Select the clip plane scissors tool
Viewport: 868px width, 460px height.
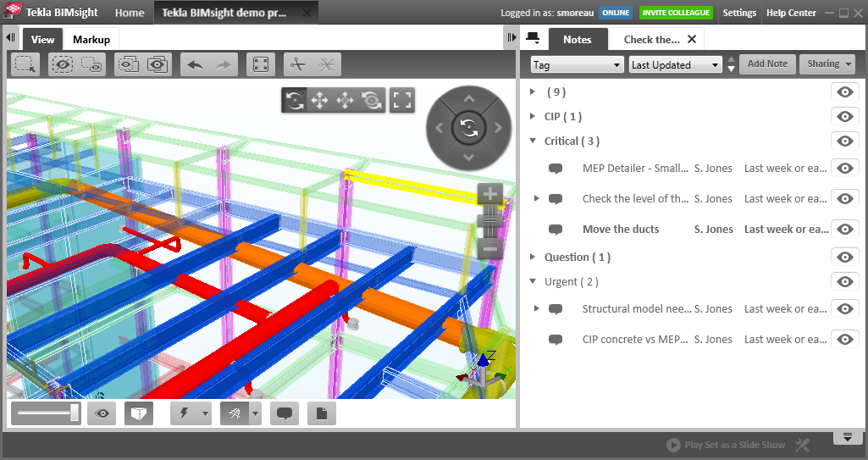pos(298,64)
